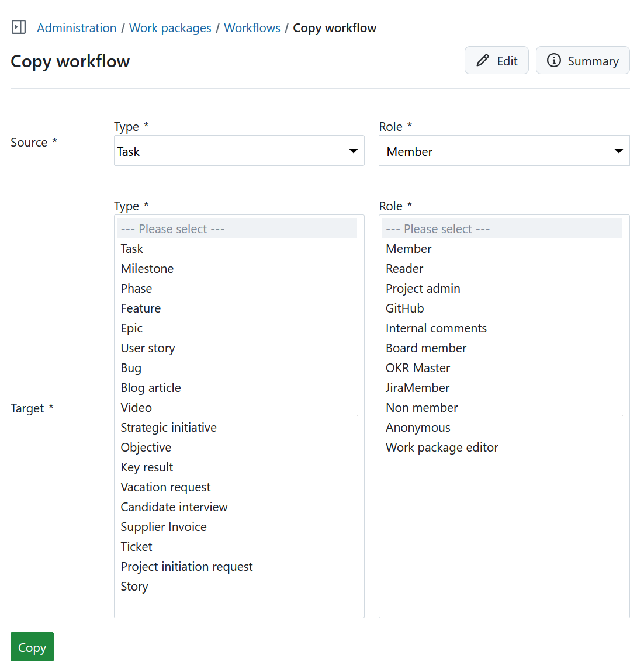This screenshot has height=666, width=644.
Task: Go back via the Workflows breadcrumb link
Action: [252, 27]
